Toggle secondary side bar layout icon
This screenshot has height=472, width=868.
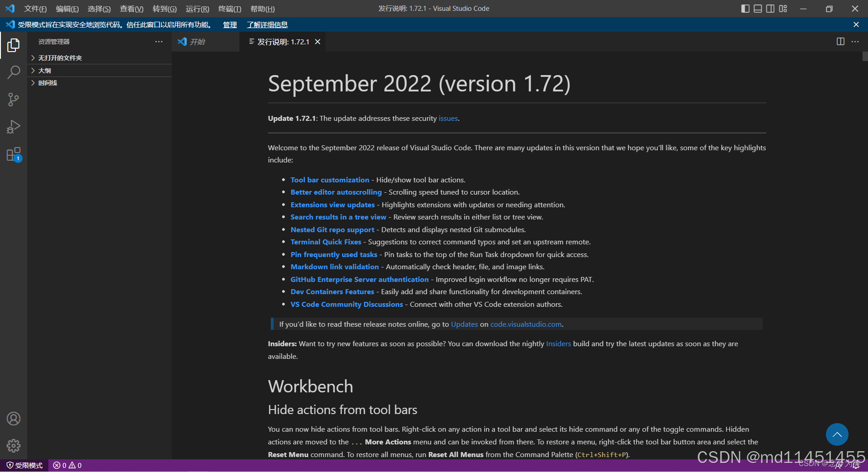770,9
